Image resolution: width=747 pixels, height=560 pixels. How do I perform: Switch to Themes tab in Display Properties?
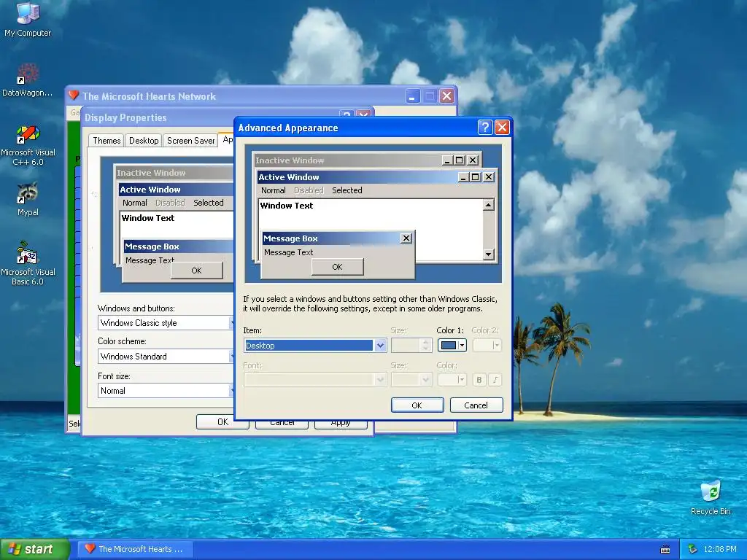tap(107, 141)
